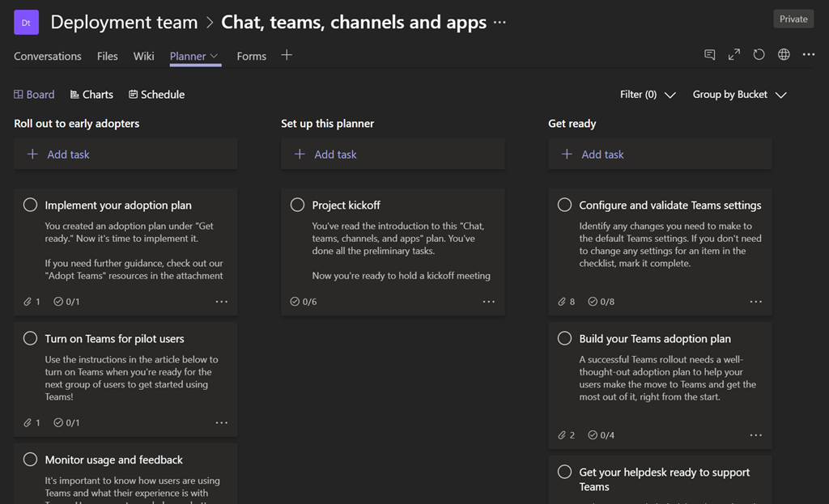
Task: Click the expand tab to fullscreen icon
Action: pyautogui.click(x=734, y=55)
